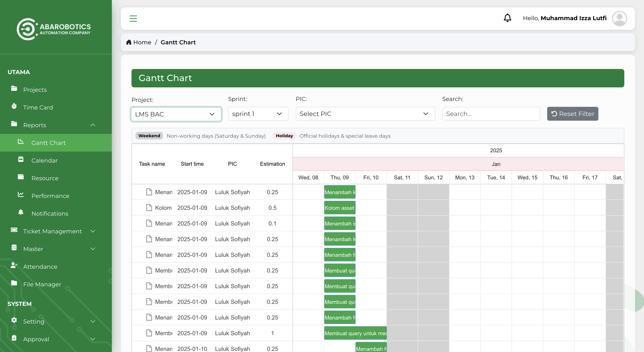
Task: Open the Sprint dropdown sprint 1
Action: [x=258, y=114]
